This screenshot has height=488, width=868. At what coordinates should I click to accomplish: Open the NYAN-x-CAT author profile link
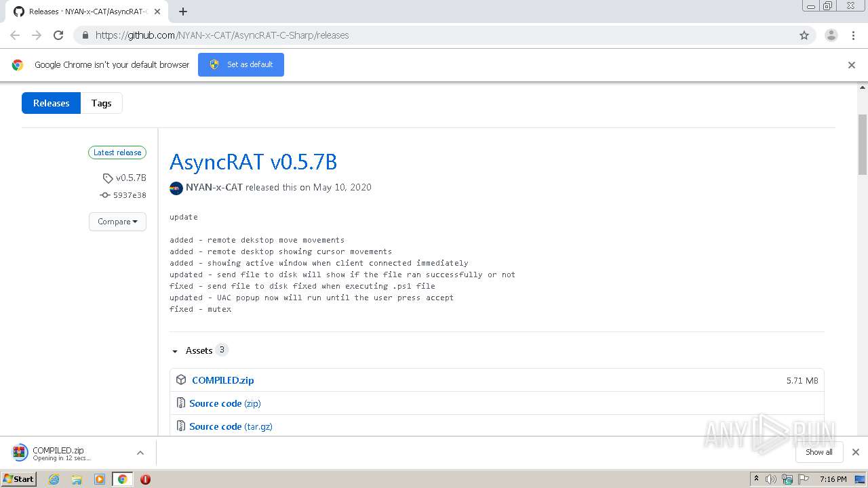tap(214, 188)
